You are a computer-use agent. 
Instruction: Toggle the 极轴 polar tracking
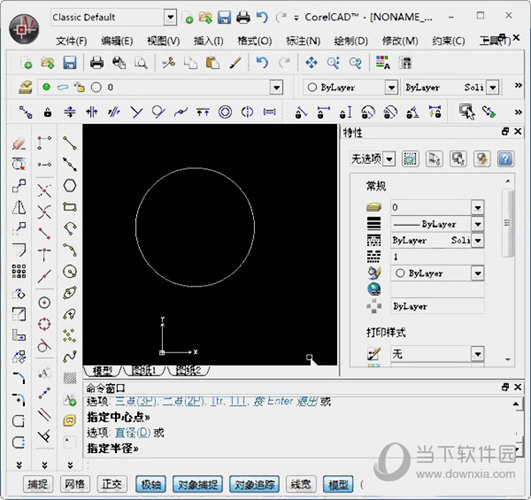pos(151,484)
